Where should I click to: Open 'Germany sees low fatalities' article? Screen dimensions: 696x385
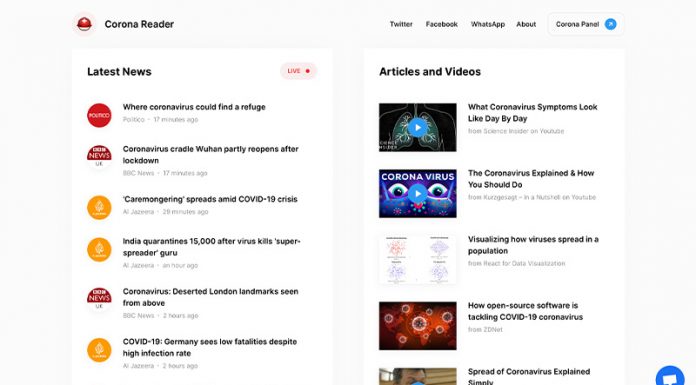[210, 347]
